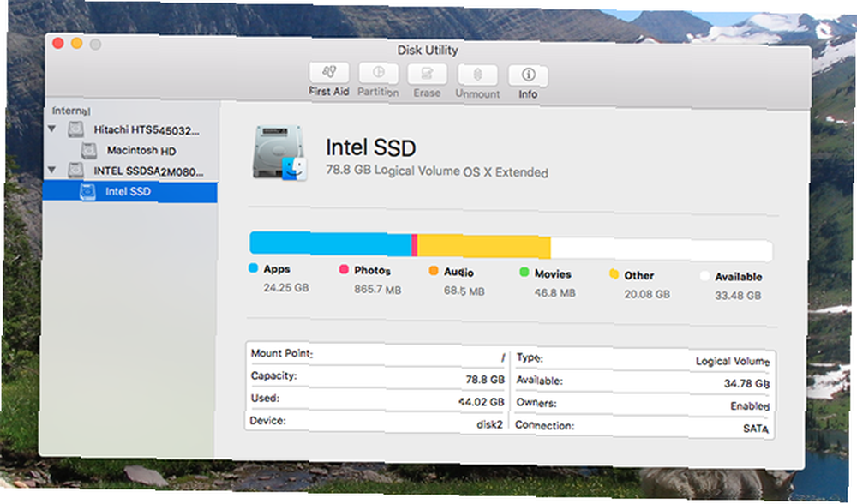Click the Available legend label
Viewport: 857px width, 504px height.
pos(739,277)
